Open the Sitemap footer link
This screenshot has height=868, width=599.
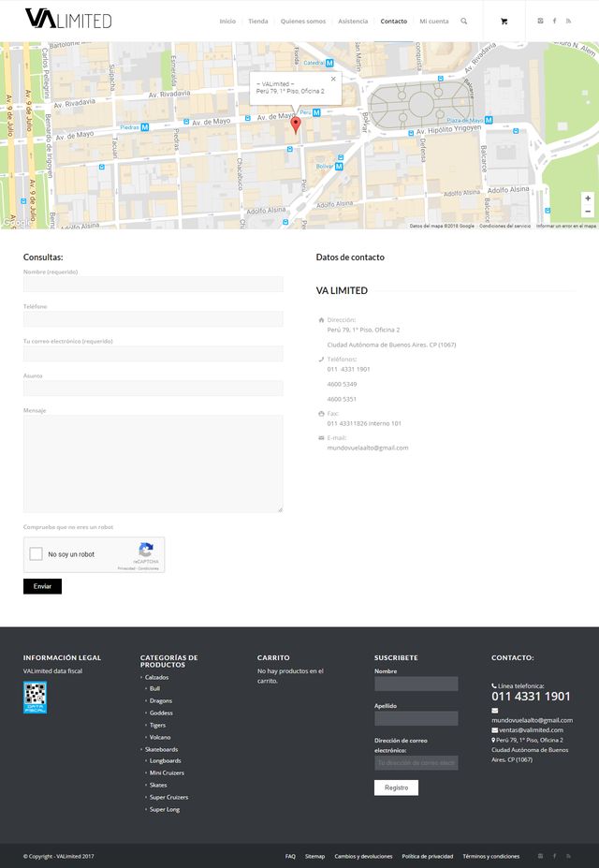click(314, 857)
